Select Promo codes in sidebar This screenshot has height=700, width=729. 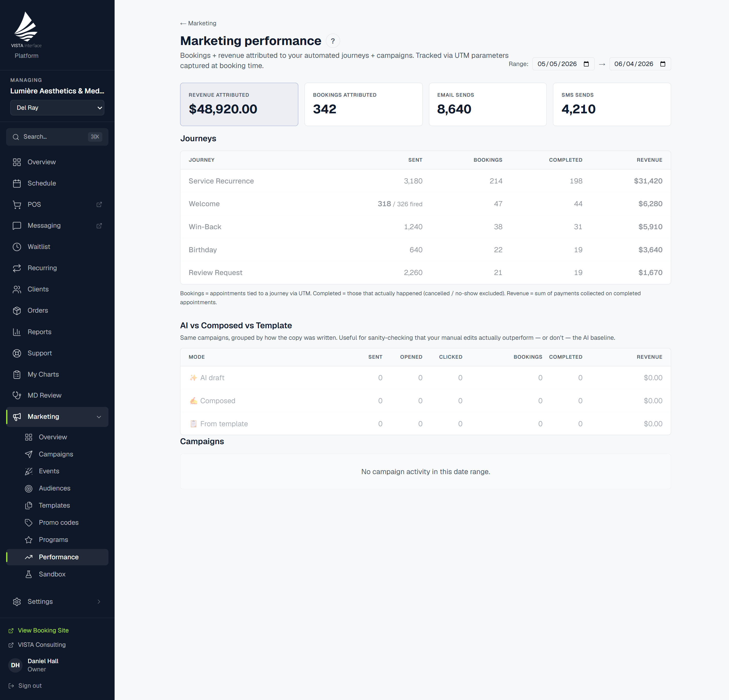[57, 523]
